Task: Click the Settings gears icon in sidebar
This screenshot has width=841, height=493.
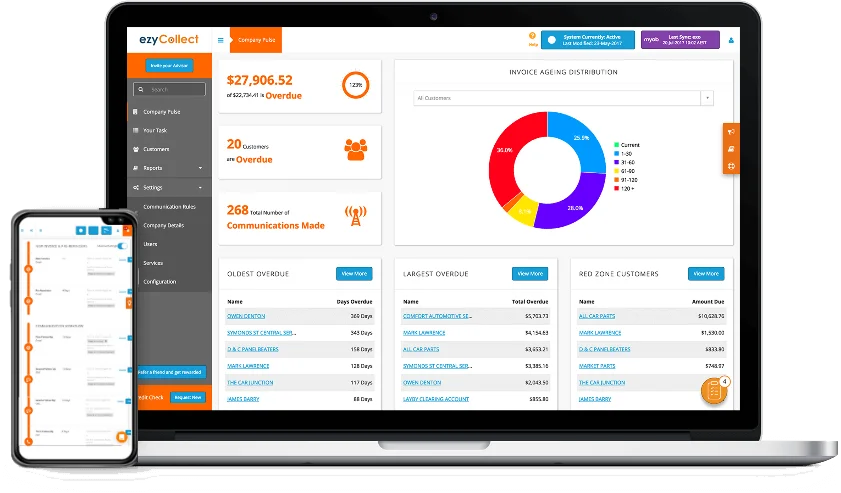Action: 136,187
